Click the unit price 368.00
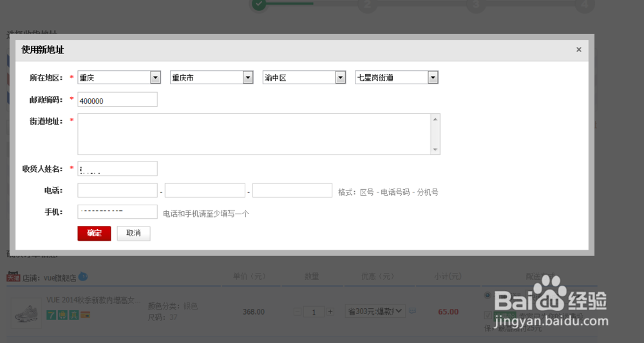The height and width of the screenshot is (343, 644). pos(253,312)
